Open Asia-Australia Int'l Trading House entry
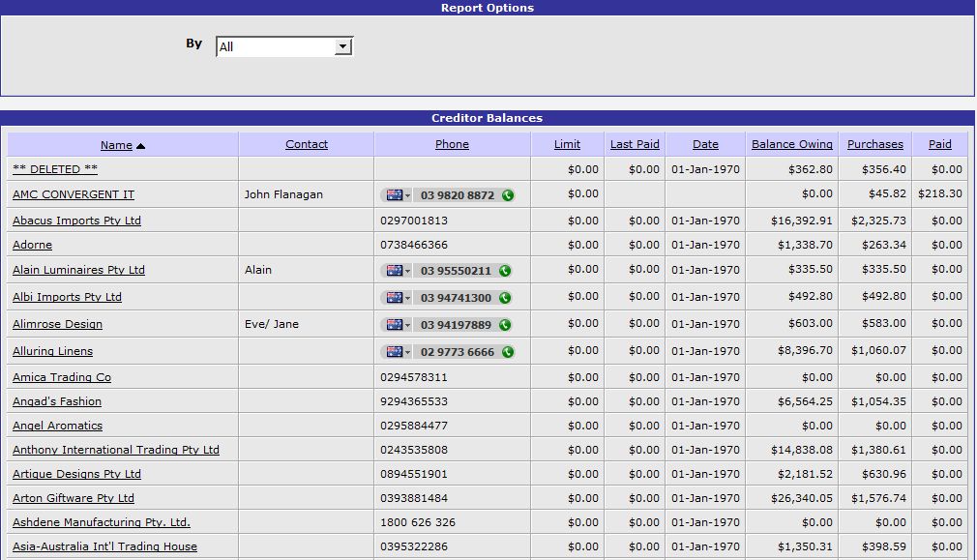The width and height of the screenshot is (977, 560). point(104,546)
